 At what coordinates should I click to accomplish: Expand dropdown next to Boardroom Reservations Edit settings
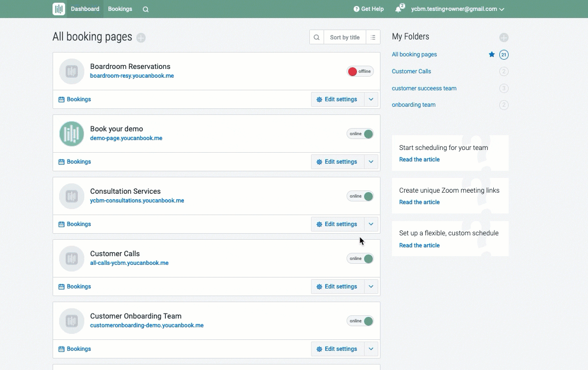[x=371, y=99]
